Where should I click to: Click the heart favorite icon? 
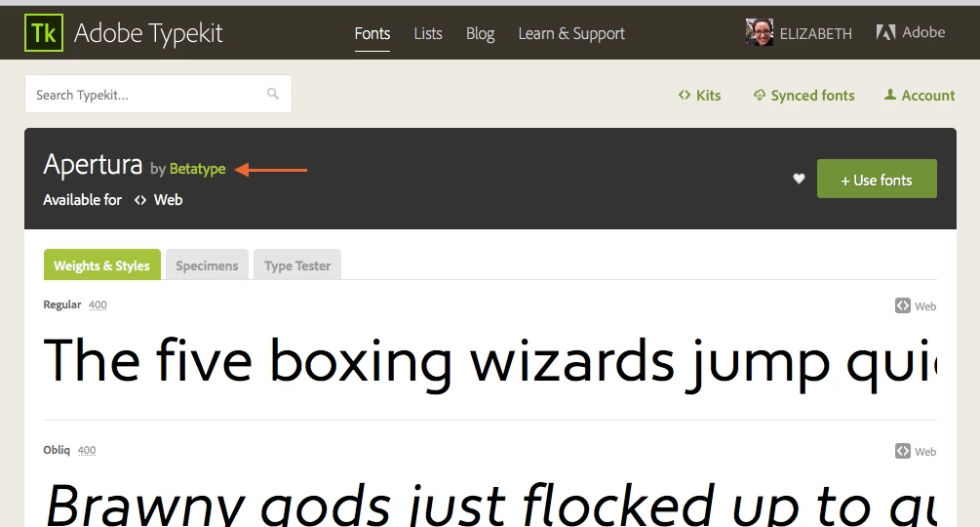[799, 179]
